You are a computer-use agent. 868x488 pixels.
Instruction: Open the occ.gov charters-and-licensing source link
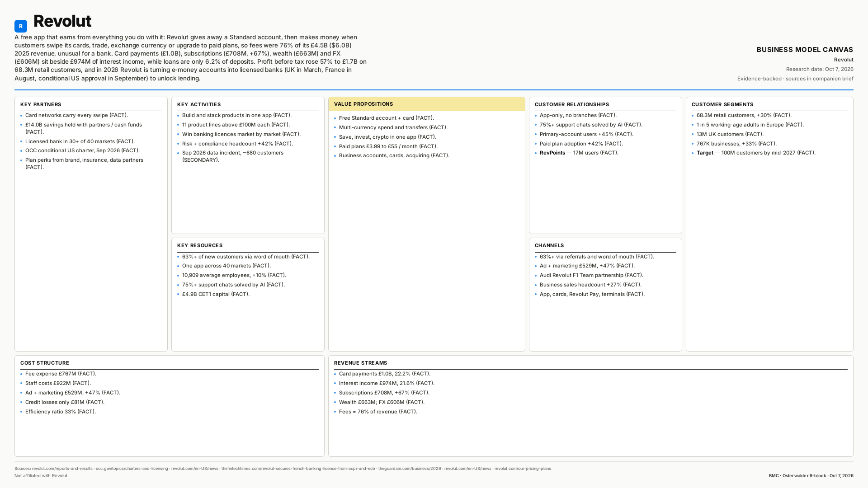click(x=132, y=469)
